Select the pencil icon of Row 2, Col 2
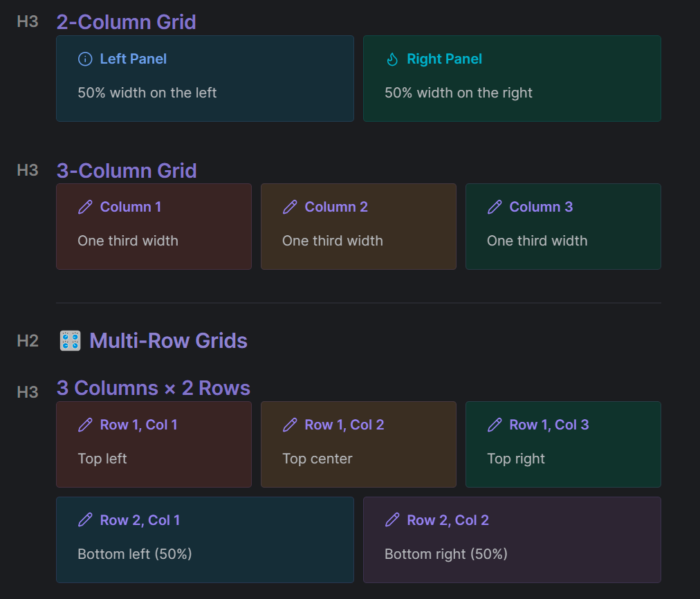Image resolution: width=700 pixels, height=599 pixels. (392, 520)
